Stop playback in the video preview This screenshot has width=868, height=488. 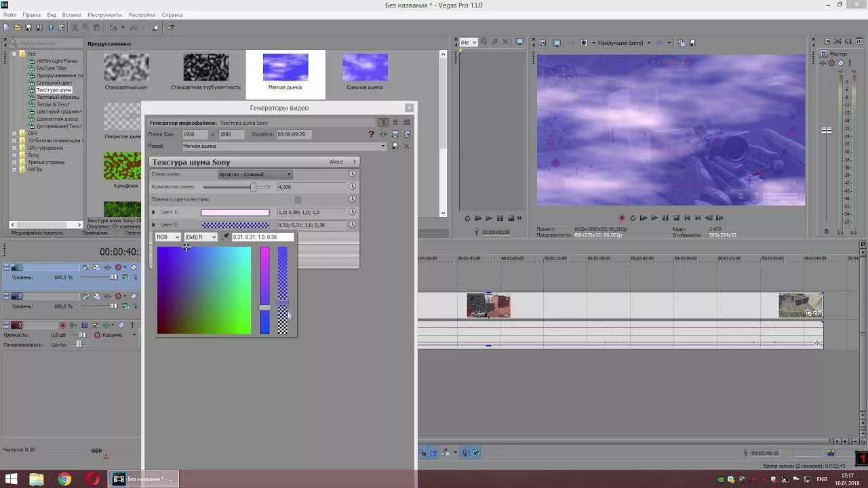[676, 218]
